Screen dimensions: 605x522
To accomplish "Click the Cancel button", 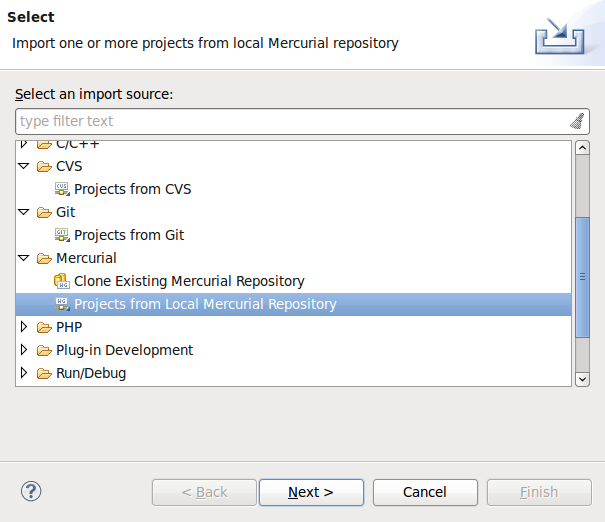I will coord(424,492).
